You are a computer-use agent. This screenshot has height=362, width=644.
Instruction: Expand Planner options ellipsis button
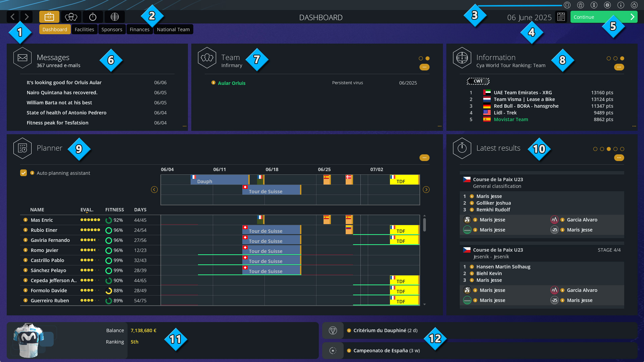[x=425, y=158]
